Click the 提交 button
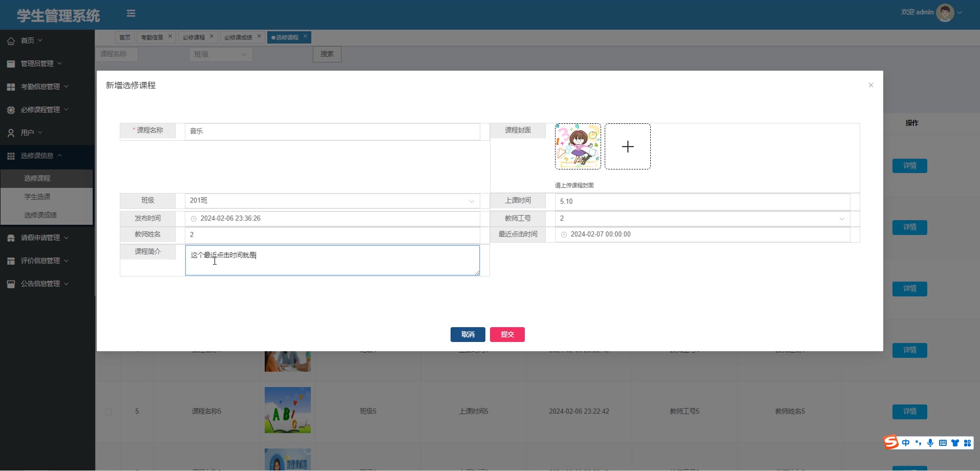The height and width of the screenshot is (471, 980). click(507, 334)
